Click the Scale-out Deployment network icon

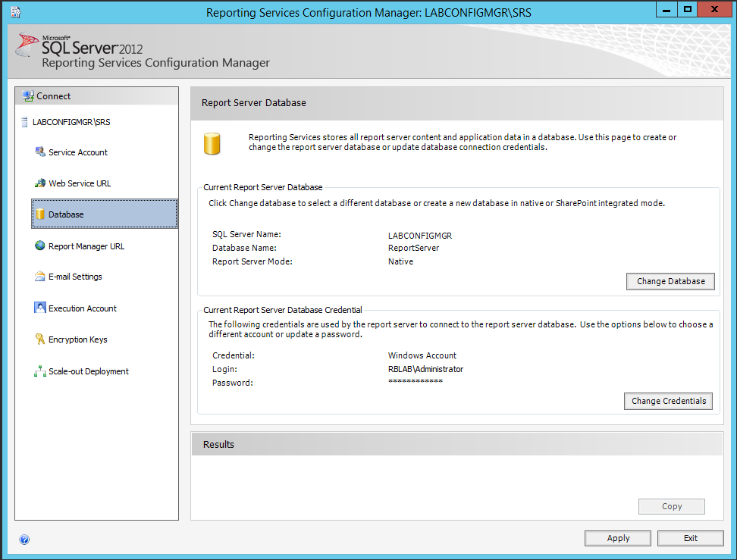tap(40, 371)
